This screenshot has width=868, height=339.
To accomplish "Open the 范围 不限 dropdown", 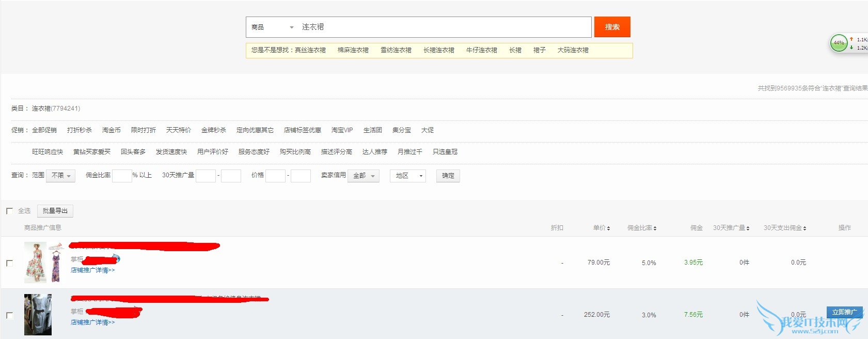I will coord(61,176).
